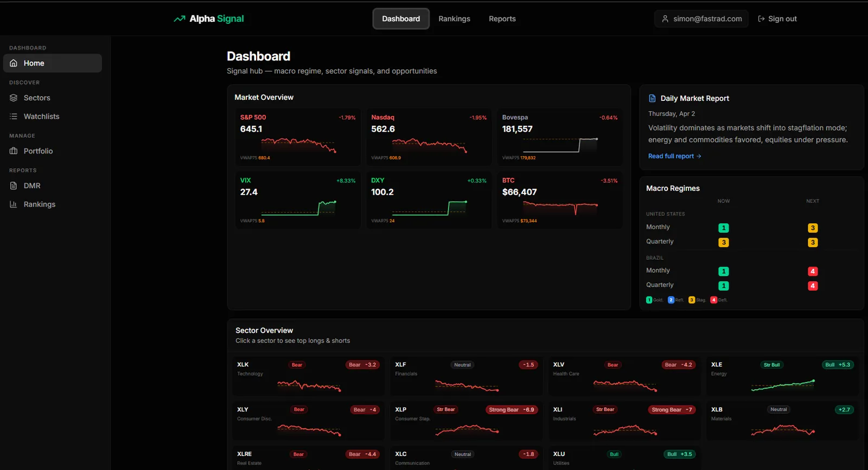
Task: Open the VIX market card
Action: click(298, 200)
